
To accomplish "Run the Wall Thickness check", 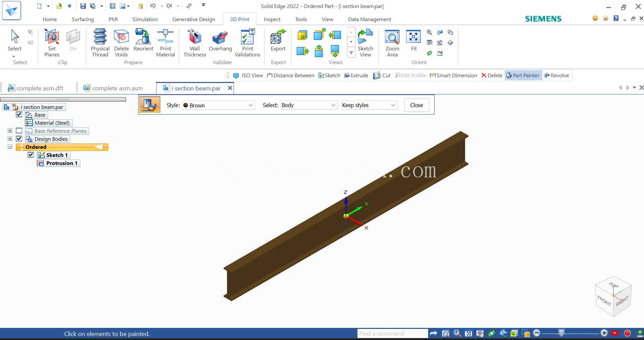I will pyautogui.click(x=195, y=43).
